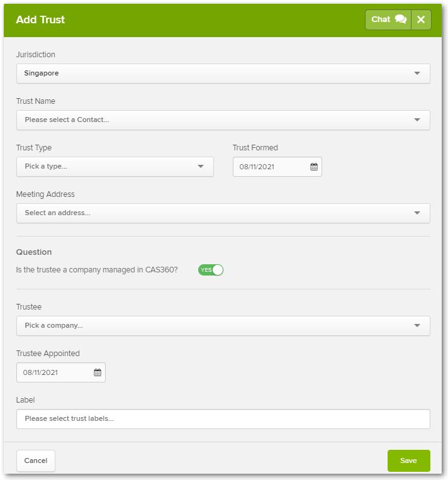
Task: Open the Chat panel button
Action: [388, 20]
